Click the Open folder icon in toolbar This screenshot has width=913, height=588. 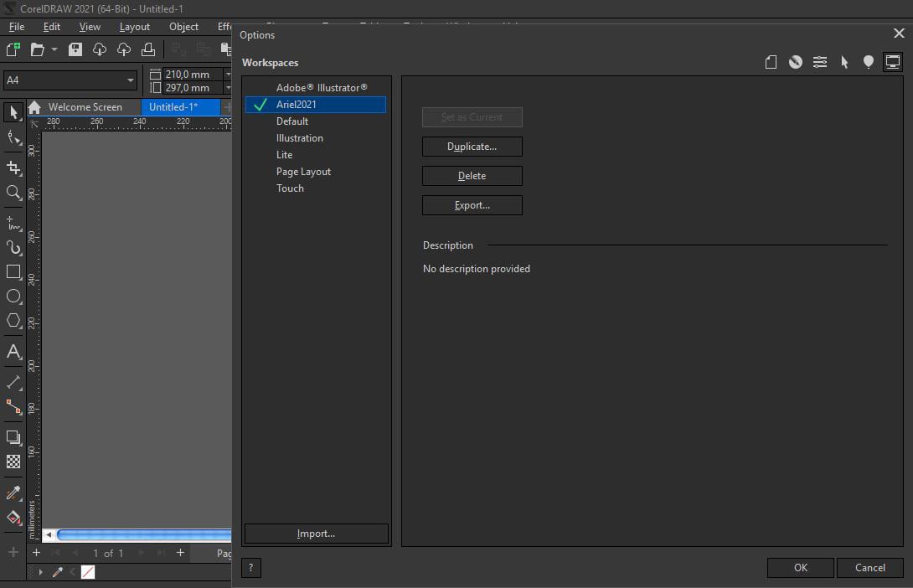tap(37, 49)
